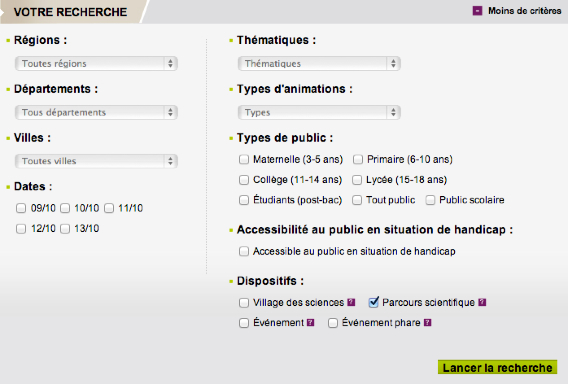Uncheck the Parcours scientifique checkbox
The image size is (568, 384).
(x=373, y=302)
